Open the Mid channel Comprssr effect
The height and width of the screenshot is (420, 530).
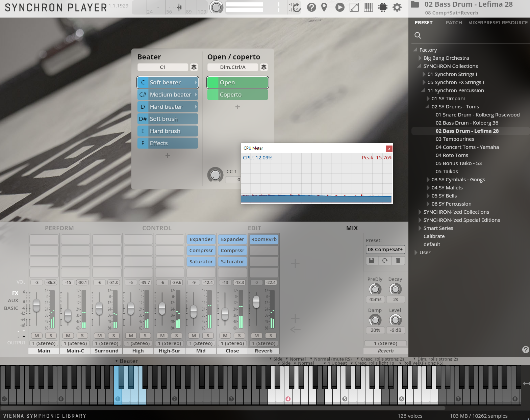tap(201, 251)
